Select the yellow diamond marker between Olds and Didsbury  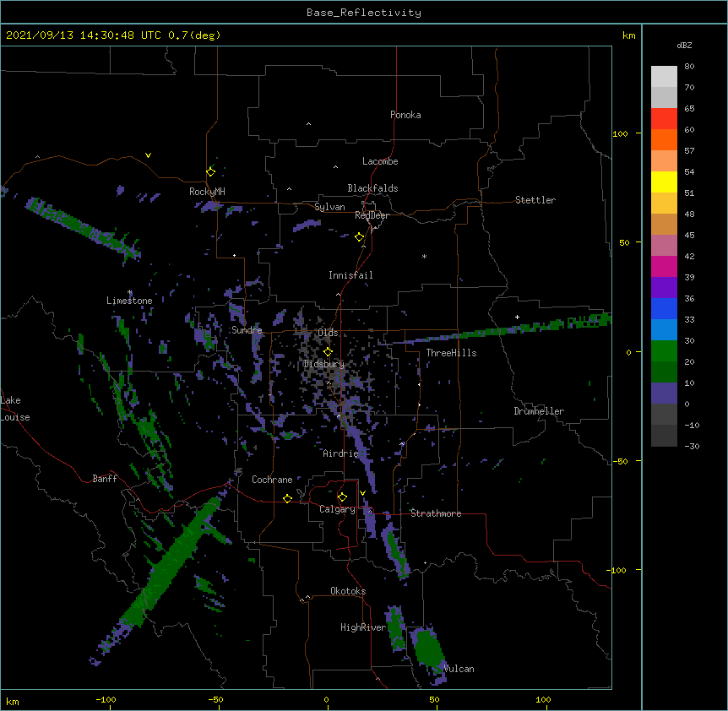pos(328,352)
